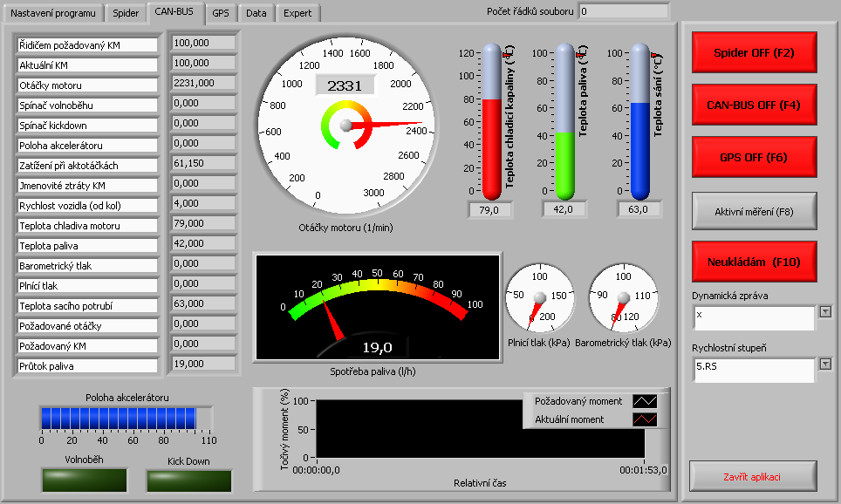Click the 79,000 coolant value
This screenshot has width=841, height=504.
[x=204, y=223]
